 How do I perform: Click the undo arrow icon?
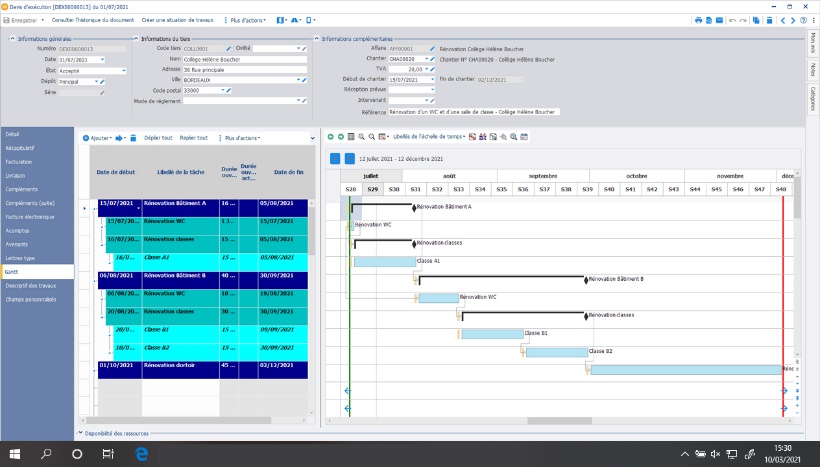[732, 20]
